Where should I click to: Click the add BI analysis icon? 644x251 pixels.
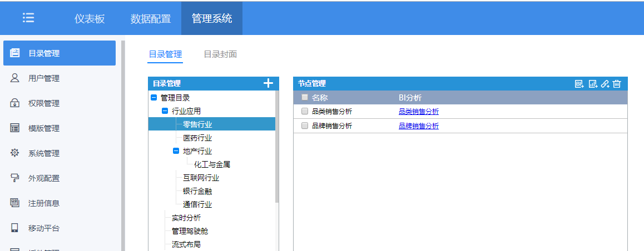(x=579, y=84)
